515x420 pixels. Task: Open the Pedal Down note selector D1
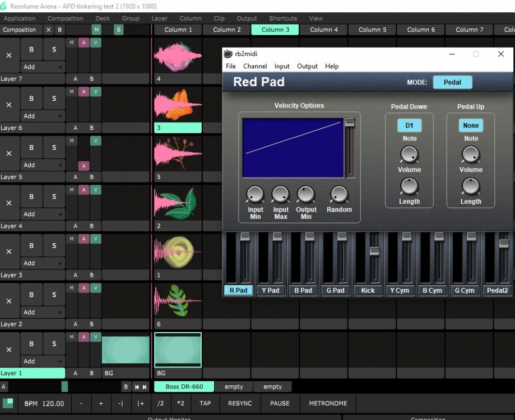point(409,125)
